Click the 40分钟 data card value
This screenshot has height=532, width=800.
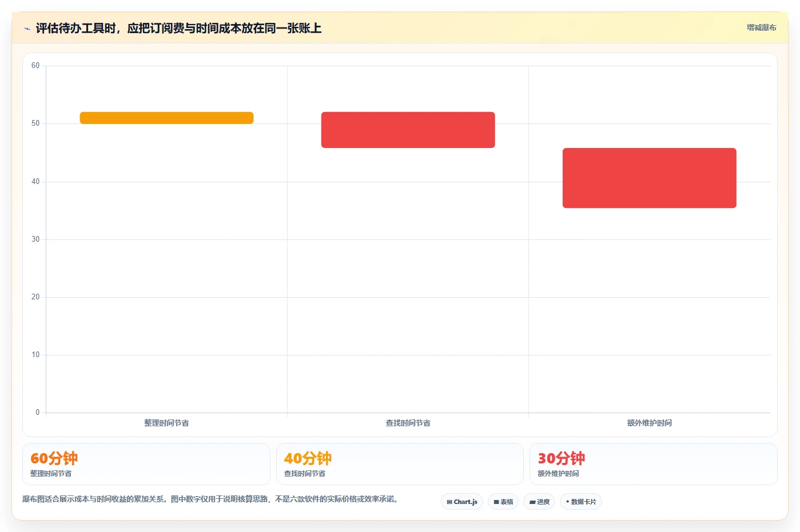(308, 458)
